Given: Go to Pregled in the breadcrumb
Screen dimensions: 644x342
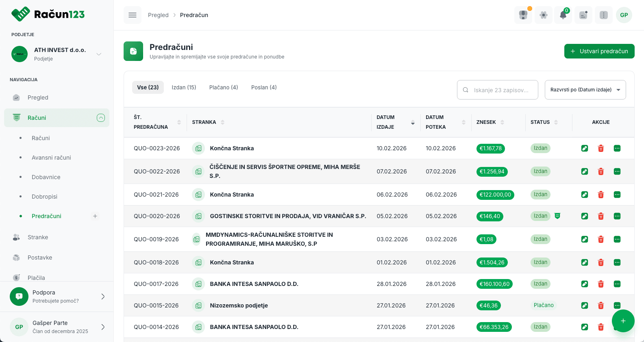Looking at the screenshot, I should [158, 15].
